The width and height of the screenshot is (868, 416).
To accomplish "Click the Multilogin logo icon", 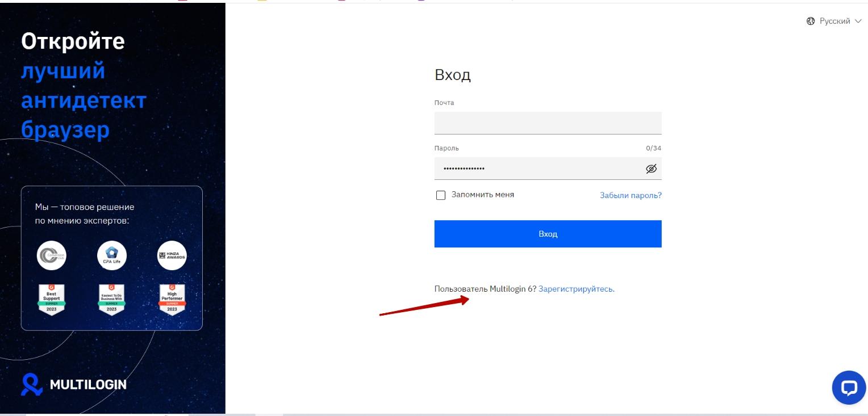I will 31,384.
